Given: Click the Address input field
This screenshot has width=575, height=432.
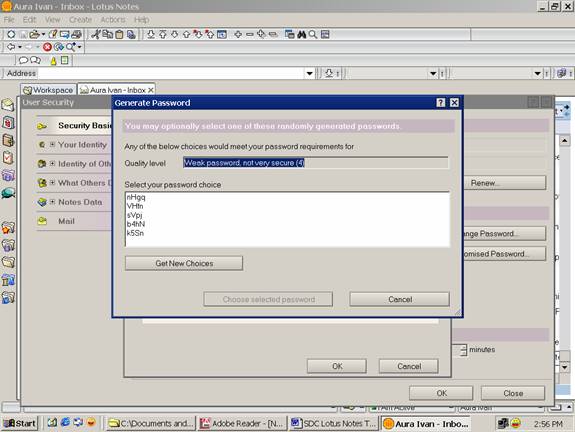Looking at the screenshot, I should 171,73.
